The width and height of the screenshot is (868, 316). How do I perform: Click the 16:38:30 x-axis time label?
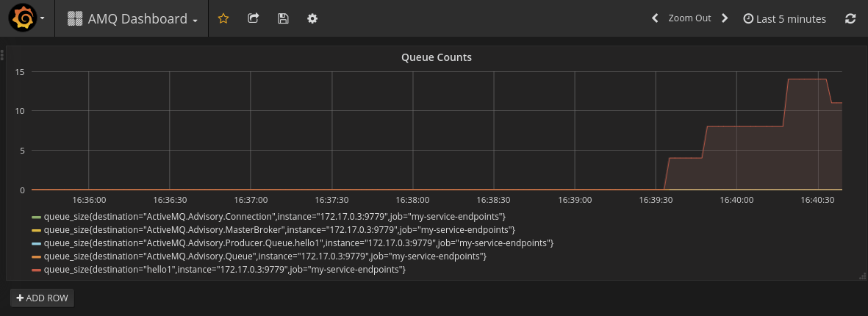tap(494, 199)
